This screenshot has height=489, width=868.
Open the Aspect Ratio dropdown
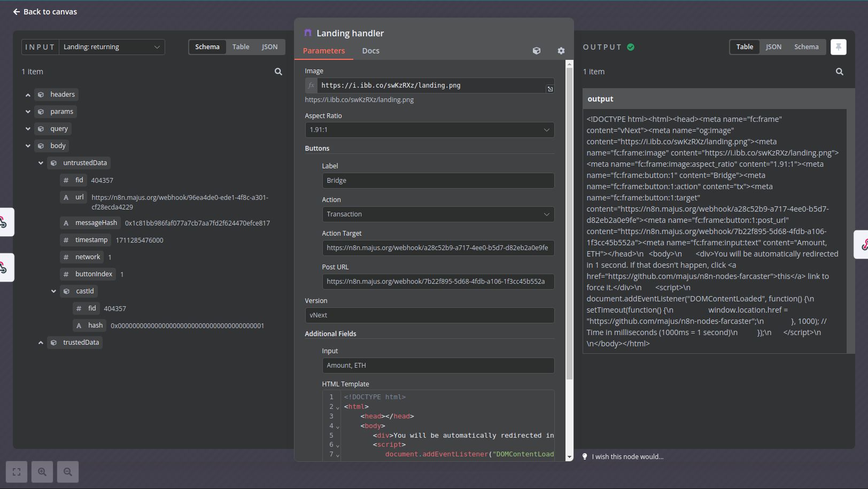point(430,130)
